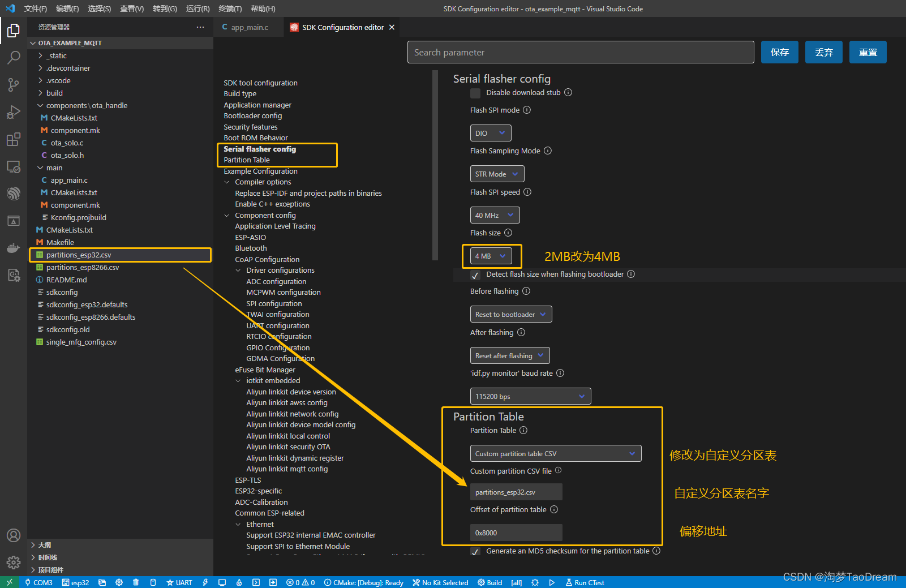
Task: Switch to the app_main.c tab
Action: pos(248,27)
